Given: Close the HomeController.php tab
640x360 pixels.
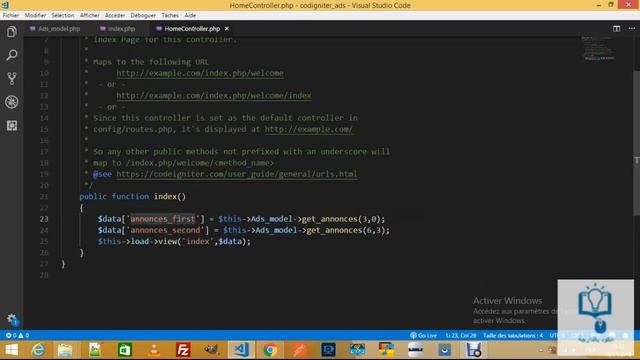Looking at the screenshot, I should (227, 29).
